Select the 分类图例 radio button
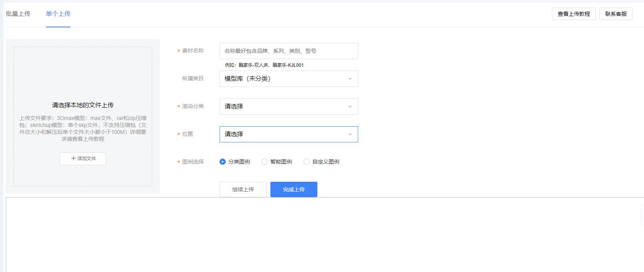Screen dimensions: 644x272 [x=222, y=162]
